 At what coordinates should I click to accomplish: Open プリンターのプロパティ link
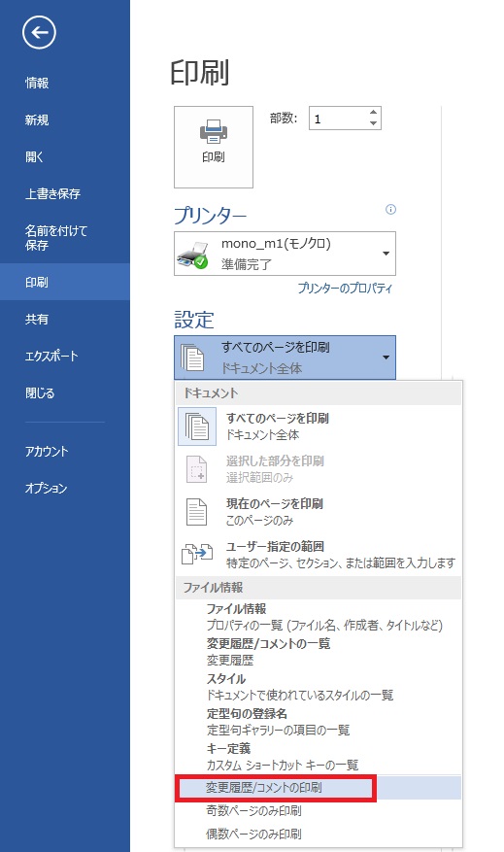(x=345, y=288)
